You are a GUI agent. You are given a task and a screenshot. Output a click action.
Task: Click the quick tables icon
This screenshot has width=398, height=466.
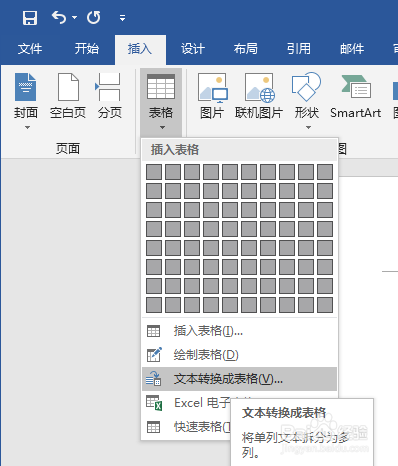coord(154,427)
